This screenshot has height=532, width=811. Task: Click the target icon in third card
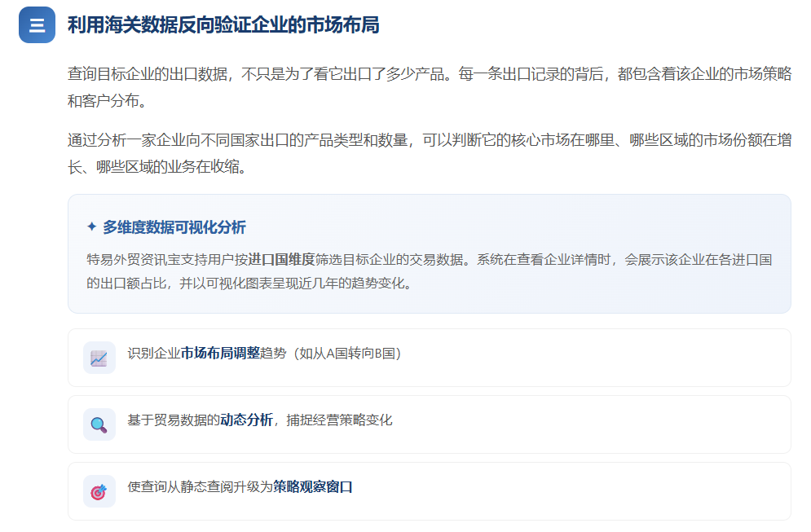[x=99, y=491]
